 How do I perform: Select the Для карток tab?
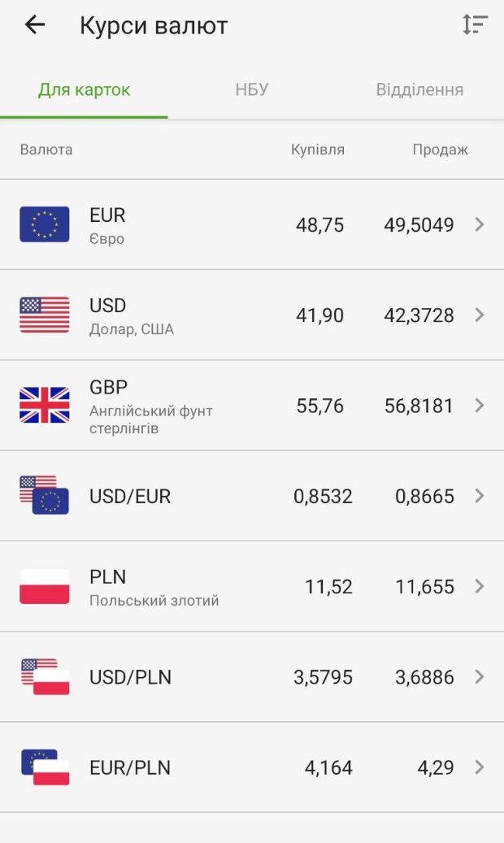pos(84,89)
